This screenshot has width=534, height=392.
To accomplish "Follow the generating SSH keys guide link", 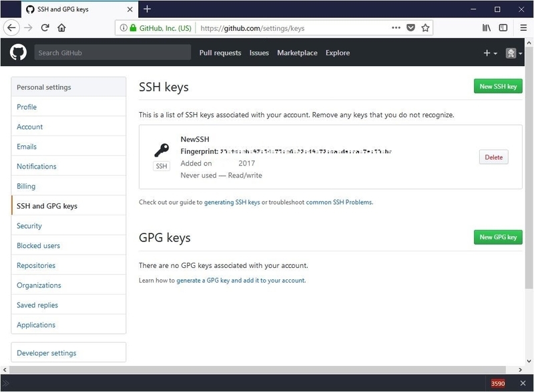I will click(232, 202).
